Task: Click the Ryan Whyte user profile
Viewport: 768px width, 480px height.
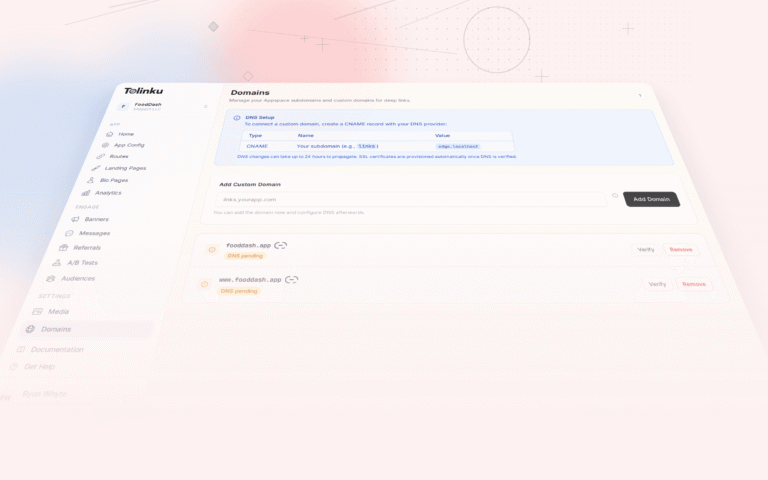Action: click(44, 394)
